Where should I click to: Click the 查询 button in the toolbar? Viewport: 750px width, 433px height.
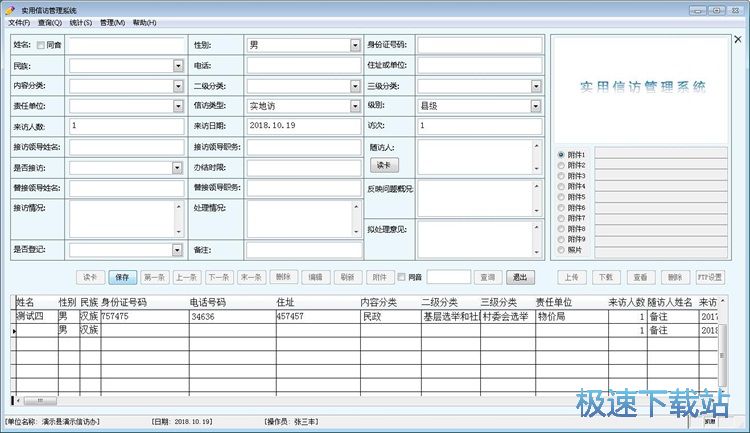click(x=488, y=277)
